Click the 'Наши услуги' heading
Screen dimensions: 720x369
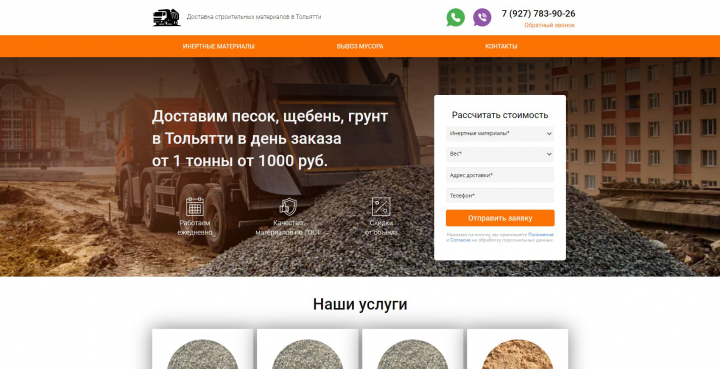pos(360,304)
